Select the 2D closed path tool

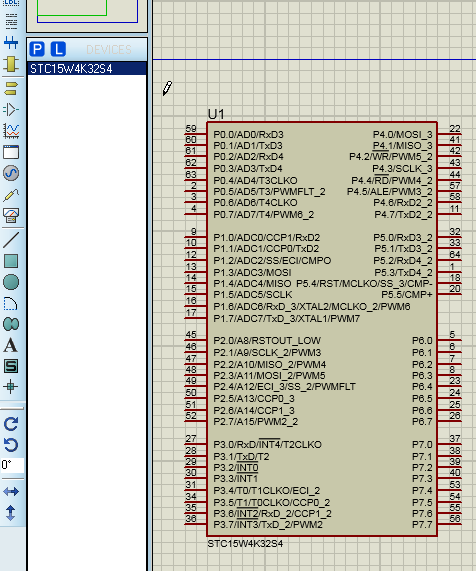11,324
